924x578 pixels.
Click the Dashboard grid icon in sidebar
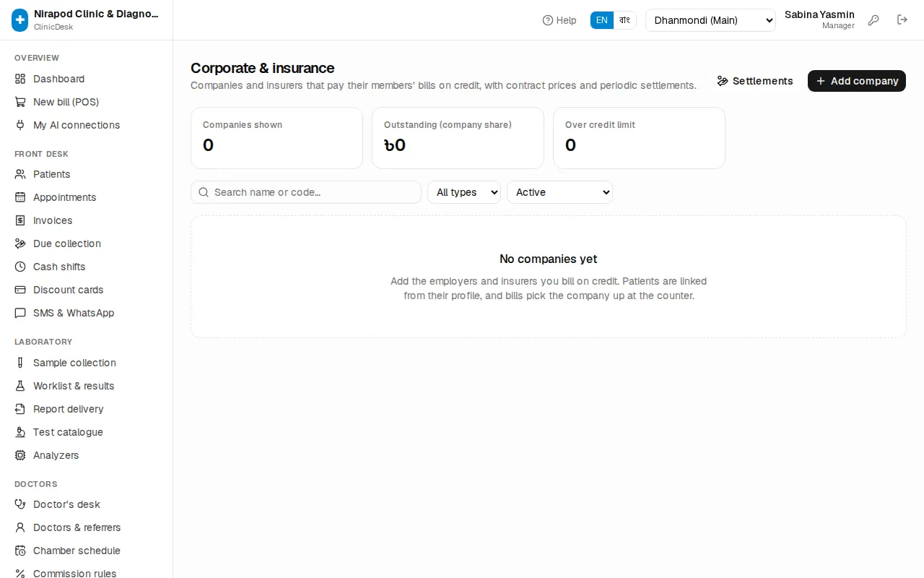pos(20,79)
